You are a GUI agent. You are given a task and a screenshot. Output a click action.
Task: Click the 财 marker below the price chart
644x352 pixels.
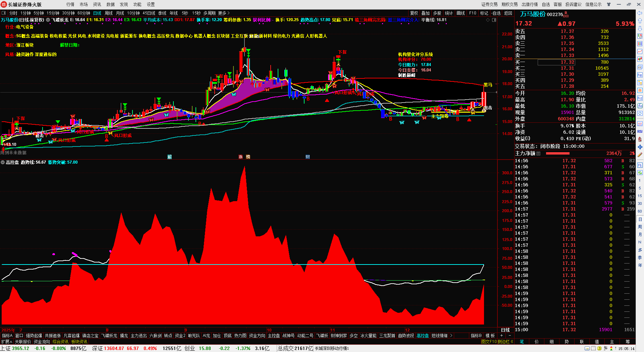tap(308, 157)
